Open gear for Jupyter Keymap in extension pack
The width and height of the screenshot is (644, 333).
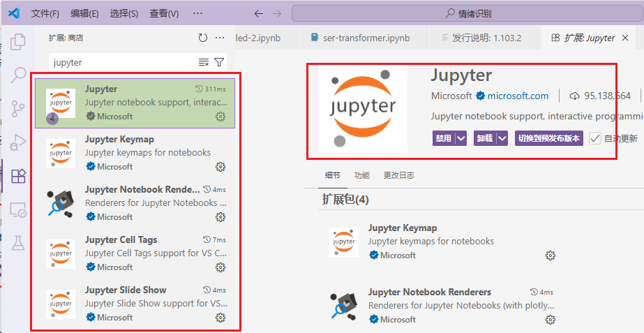coord(551,256)
